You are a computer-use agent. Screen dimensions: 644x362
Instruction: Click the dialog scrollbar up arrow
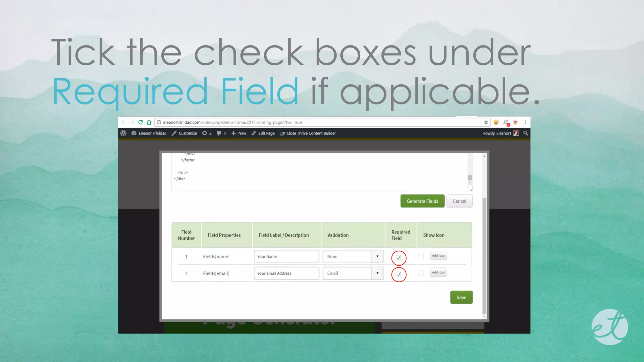pos(484,156)
